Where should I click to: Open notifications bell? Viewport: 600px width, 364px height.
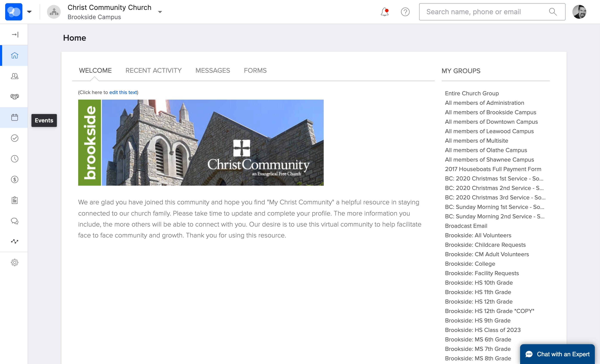click(384, 12)
